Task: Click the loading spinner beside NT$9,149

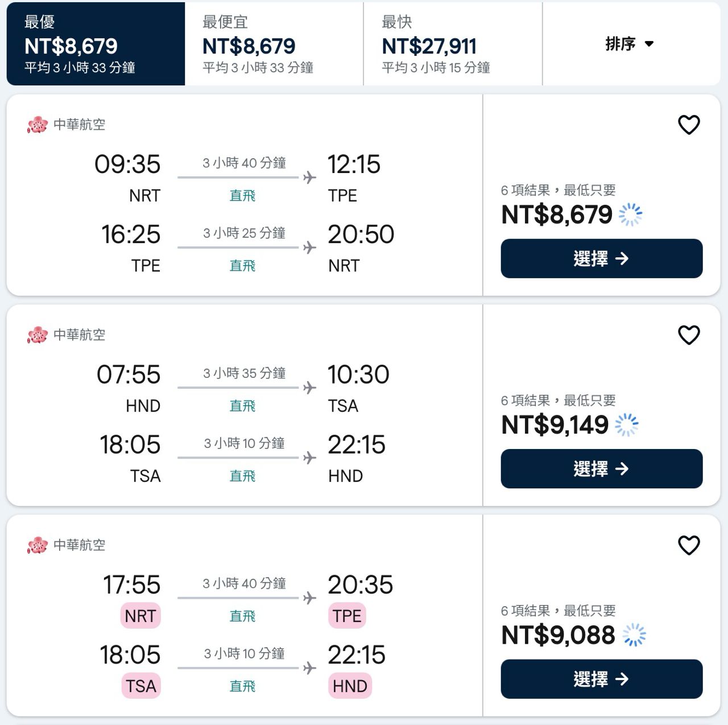Action: click(x=627, y=425)
